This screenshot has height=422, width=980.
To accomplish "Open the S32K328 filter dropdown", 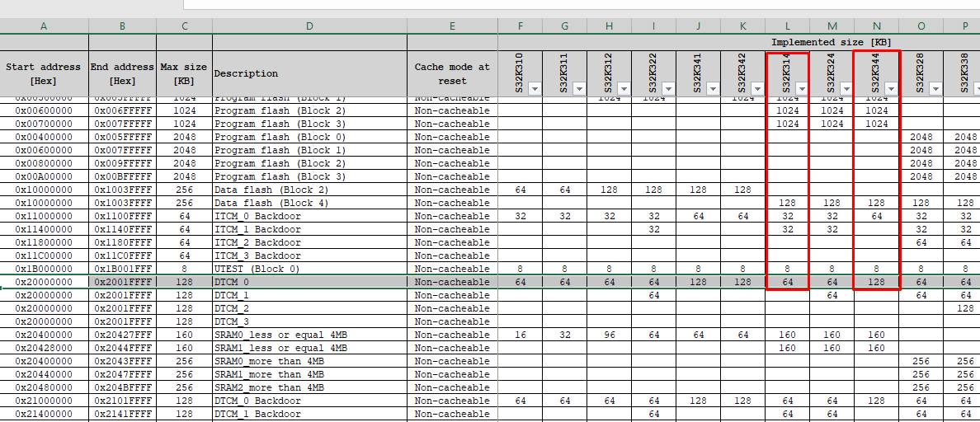I will (x=935, y=89).
